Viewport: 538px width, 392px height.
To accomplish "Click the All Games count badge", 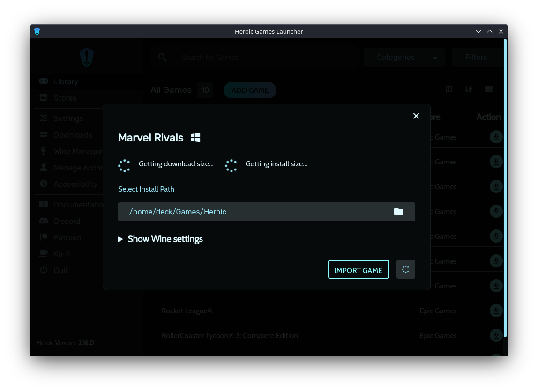I will [205, 90].
